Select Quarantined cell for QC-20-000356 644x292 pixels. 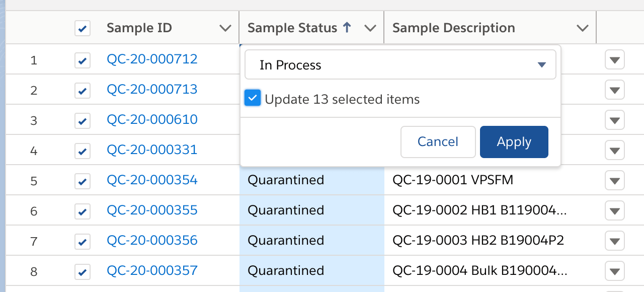click(312, 241)
